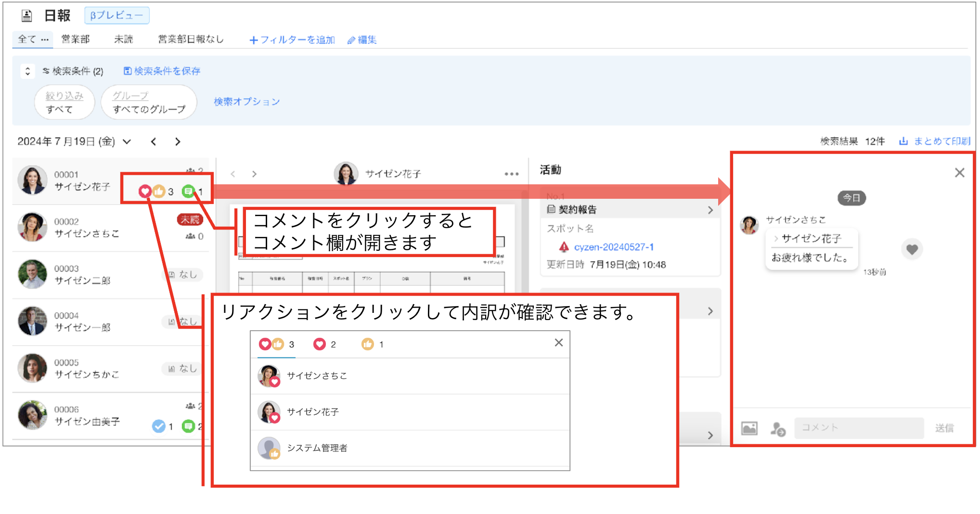Click 今日 date badge in comments
Viewport: 980px width, 514px height.
851,198
